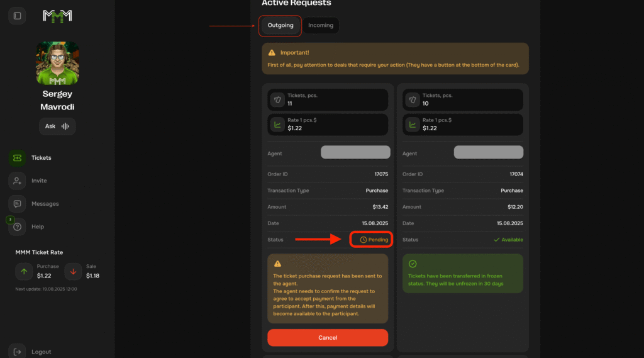Open the Messages menu item
This screenshot has width=644, height=358.
tap(45, 204)
